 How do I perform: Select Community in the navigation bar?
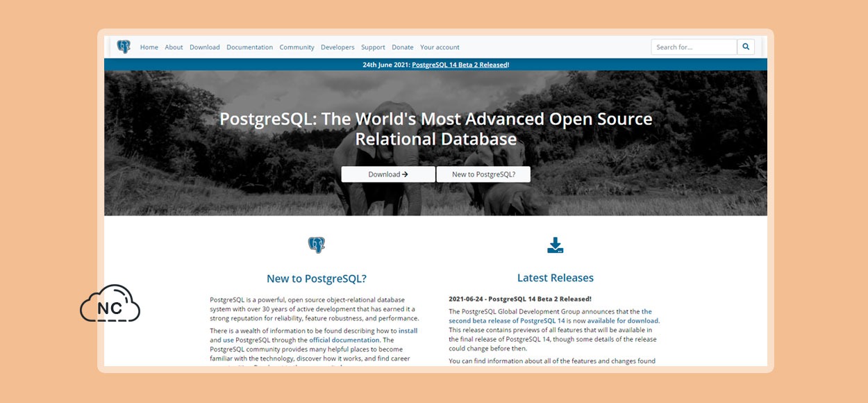[x=297, y=47]
